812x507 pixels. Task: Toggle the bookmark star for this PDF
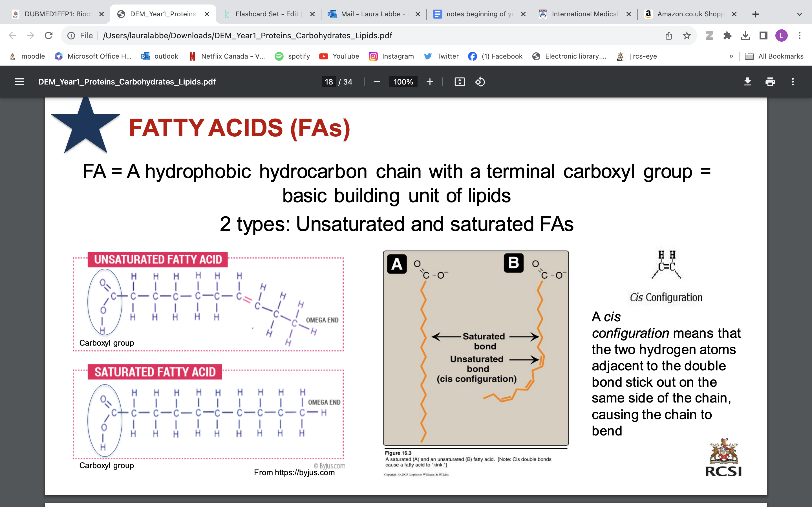point(686,35)
